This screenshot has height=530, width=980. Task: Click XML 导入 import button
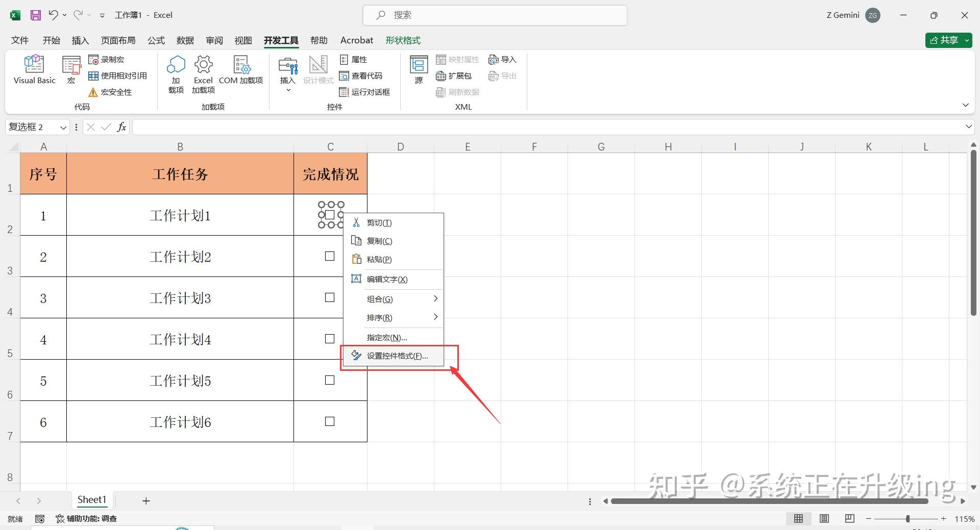tap(503, 60)
